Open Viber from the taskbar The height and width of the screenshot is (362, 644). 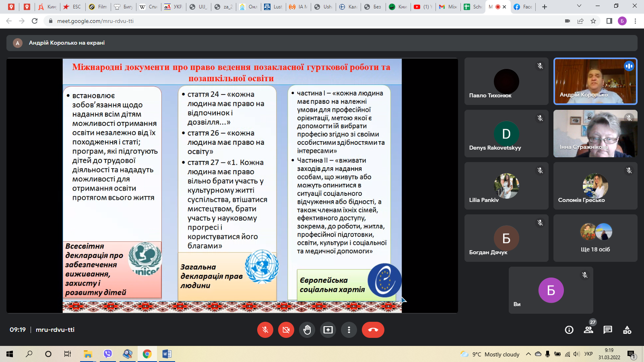[x=107, y=354]
